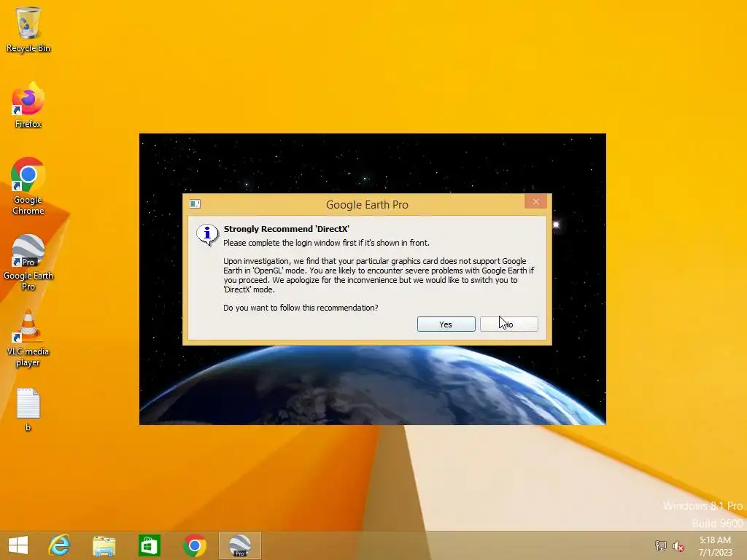This screenshot has height=560, width=747.
Task: Click the 'Strongly Recommend DirectX' heading
Action: coord(286,229)
